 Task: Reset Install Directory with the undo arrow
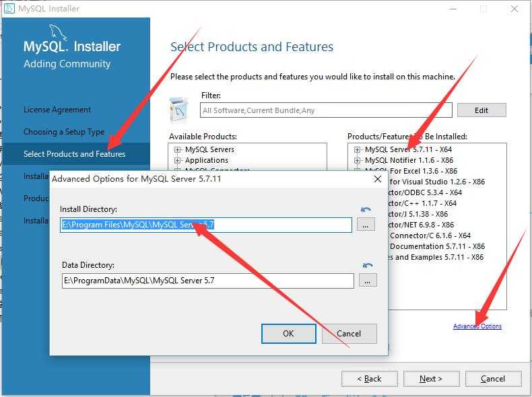[x=366, y=209]
